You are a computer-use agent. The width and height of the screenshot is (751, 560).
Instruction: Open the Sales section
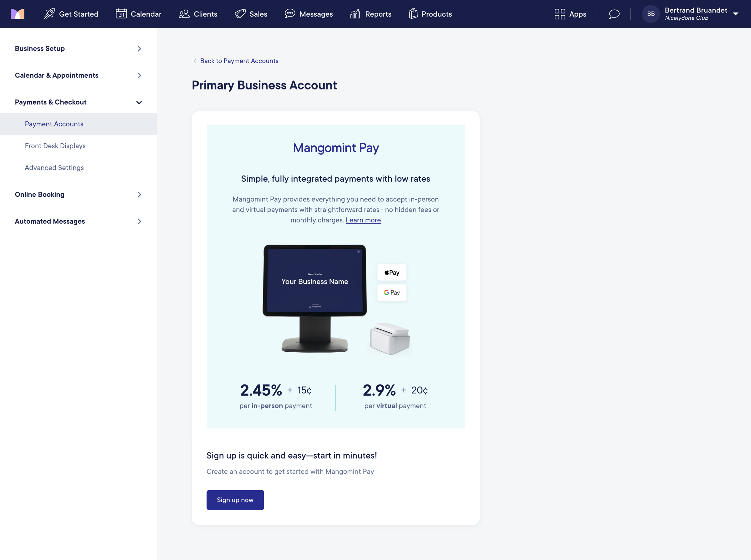[251, 14]
